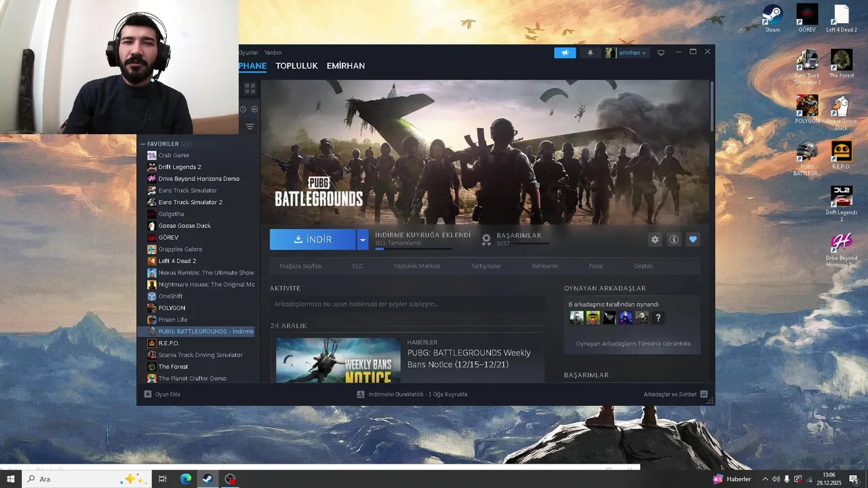The height and width of the screenshot is (488, 868).
Task: Open friends chat icon beside Arkadaşlar ve Sohbet
Action: coord(704,394)
